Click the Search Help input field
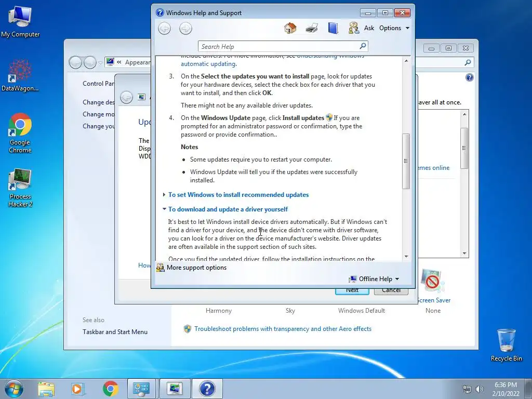Screen dimensions: 532x399 pyautogui.click(x=278, y=46)
